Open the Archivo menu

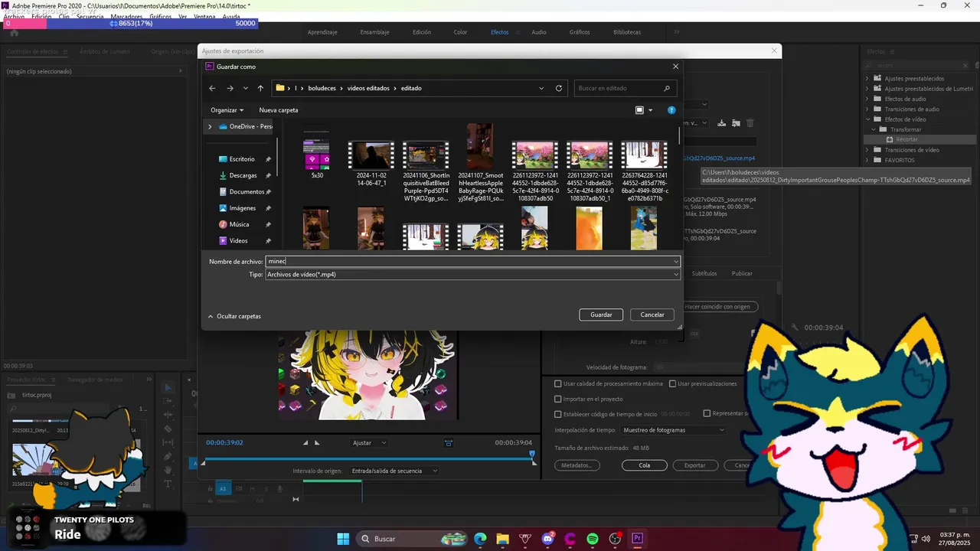(x=14, y=16)
